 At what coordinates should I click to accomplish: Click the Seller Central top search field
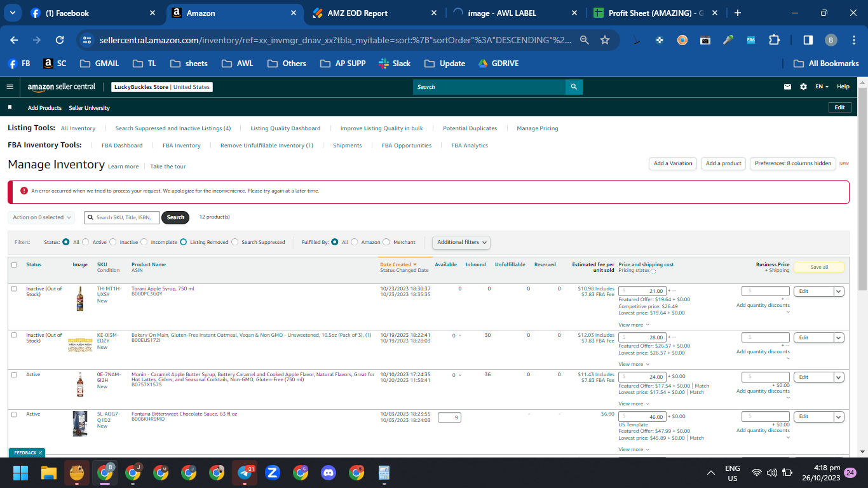click(x=489, y=87)
